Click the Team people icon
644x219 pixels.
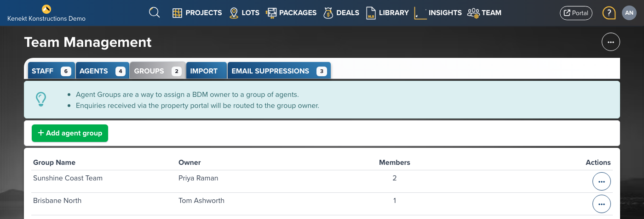coord(473,13)
